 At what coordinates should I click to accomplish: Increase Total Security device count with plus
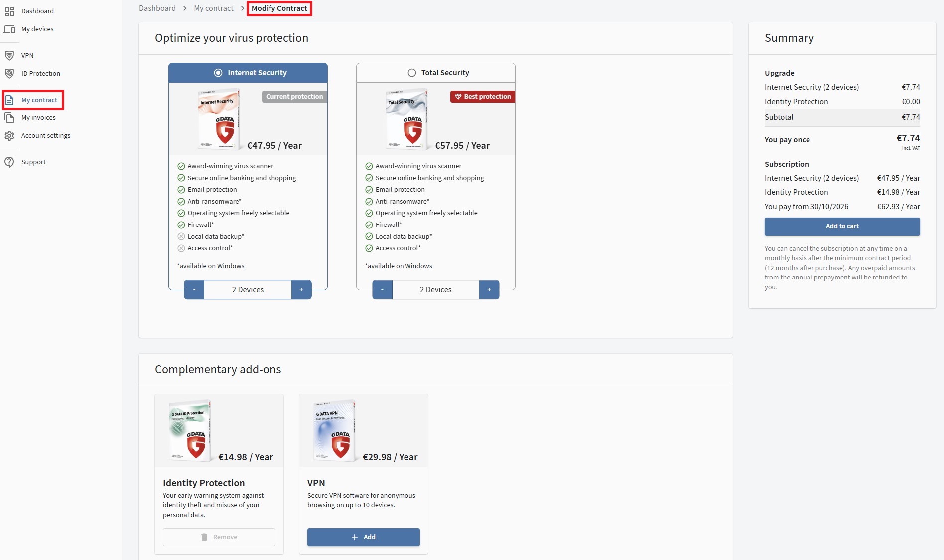point(489,290)
